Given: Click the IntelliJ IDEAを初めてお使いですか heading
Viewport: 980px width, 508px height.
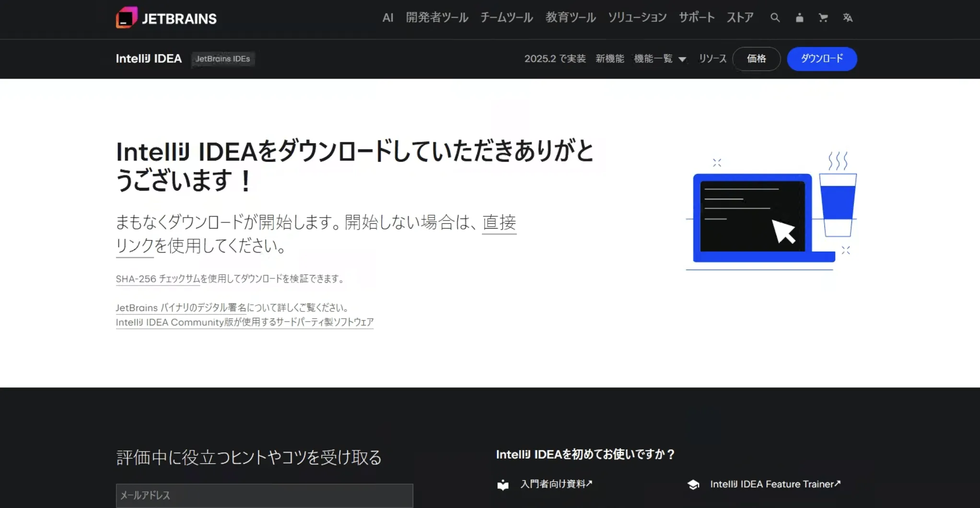Looking at the screenshot, I should 585,454.
